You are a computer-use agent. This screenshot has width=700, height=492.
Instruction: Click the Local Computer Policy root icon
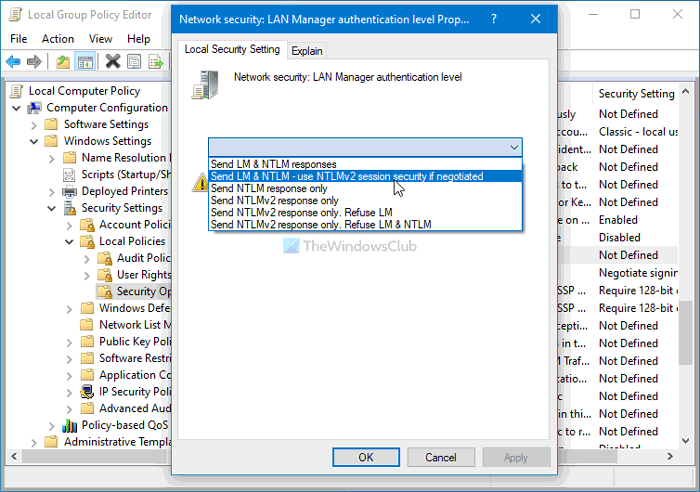pos(17,91)
